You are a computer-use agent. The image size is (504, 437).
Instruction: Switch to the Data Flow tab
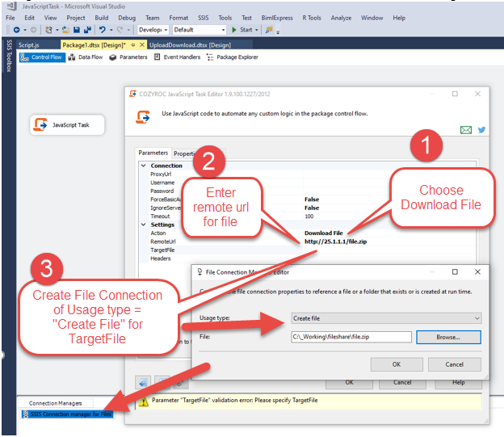tap(86, 57)
